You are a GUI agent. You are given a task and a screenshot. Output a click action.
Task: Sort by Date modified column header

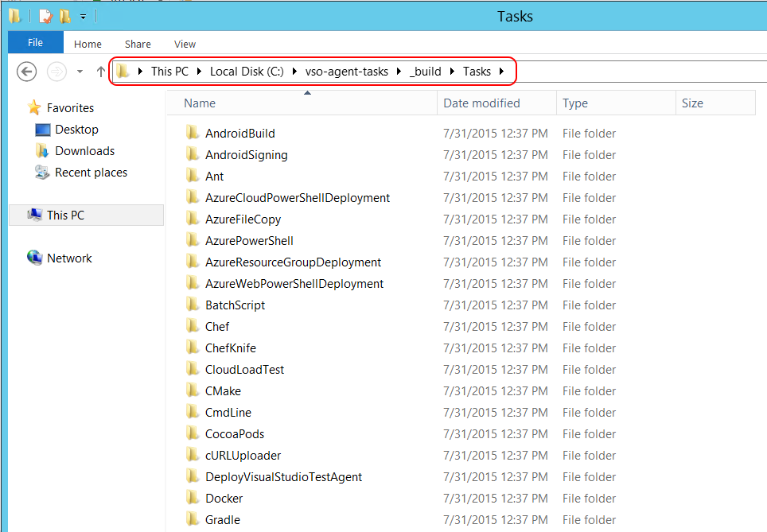point(496,103)
